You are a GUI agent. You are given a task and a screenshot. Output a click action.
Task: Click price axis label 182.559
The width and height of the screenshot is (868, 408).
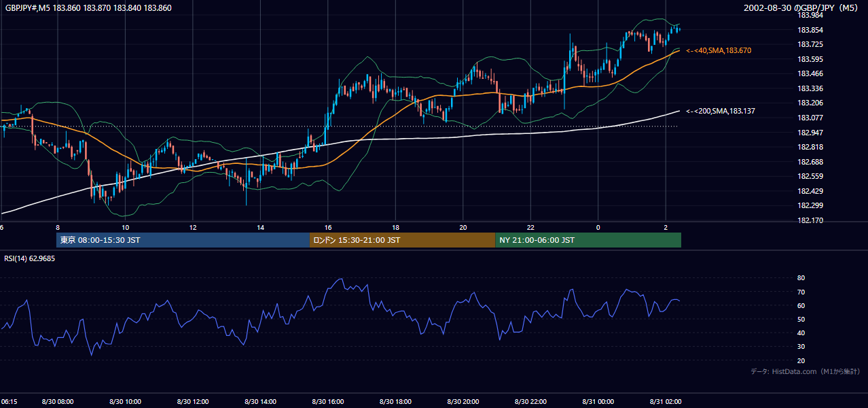[x=811, y=176]
